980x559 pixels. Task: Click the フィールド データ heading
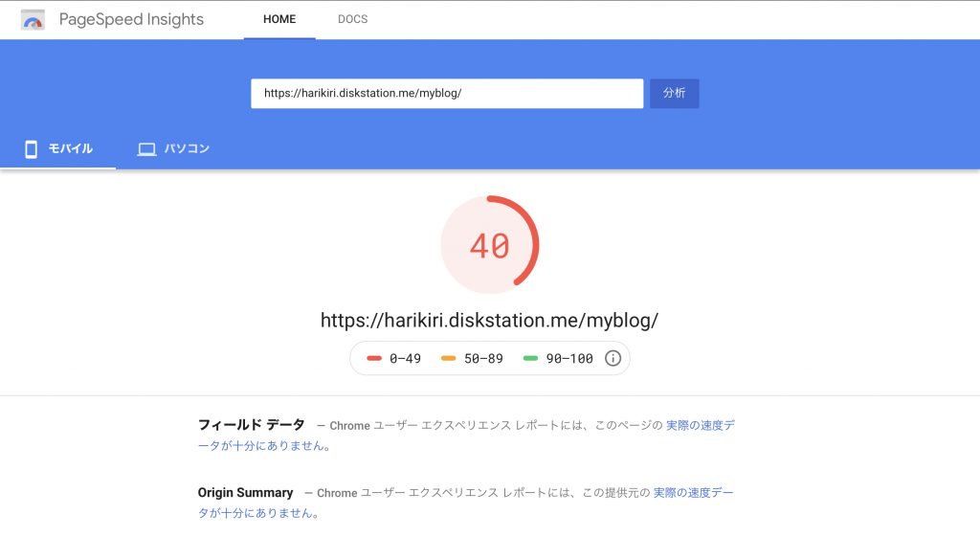tap(252, 425)
